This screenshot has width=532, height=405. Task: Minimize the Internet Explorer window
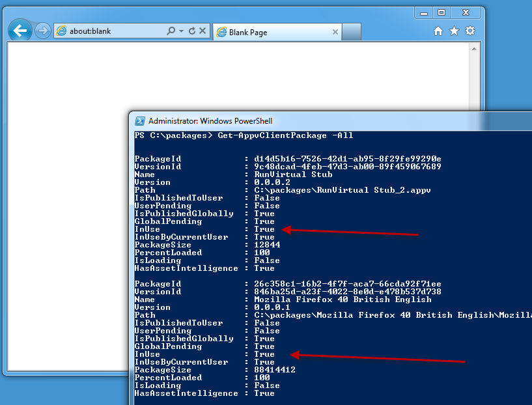tap(424, 12)
